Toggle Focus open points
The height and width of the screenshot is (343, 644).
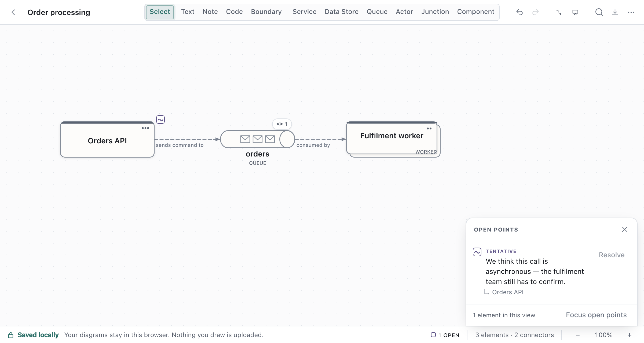596,315
